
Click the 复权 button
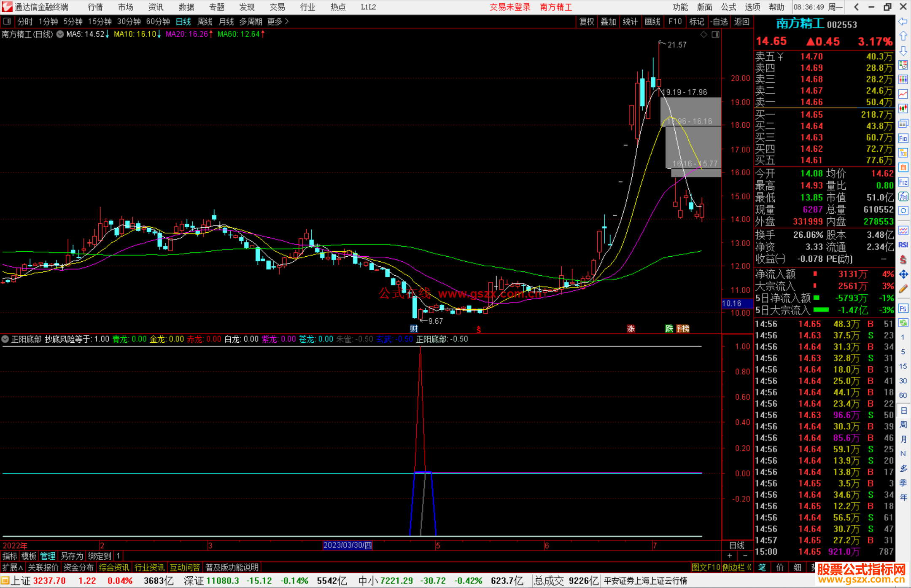tap(587, 21)
